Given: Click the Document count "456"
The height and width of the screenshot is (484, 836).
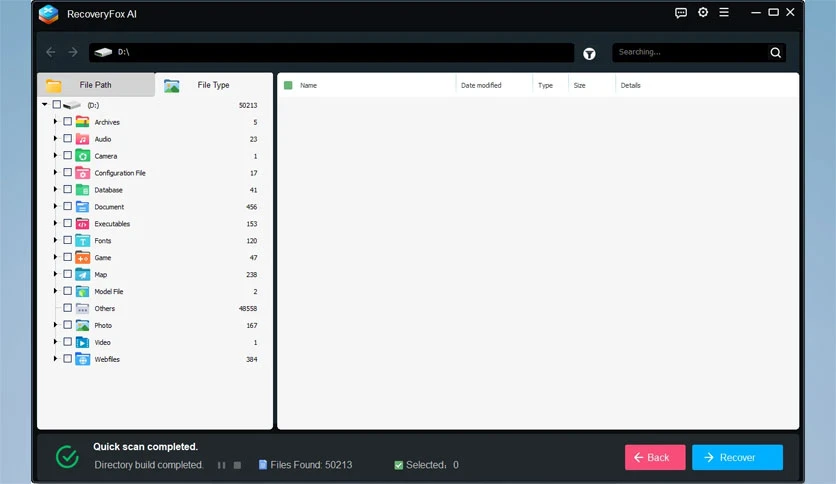Looking at the screenshot, I should point(252,207).
